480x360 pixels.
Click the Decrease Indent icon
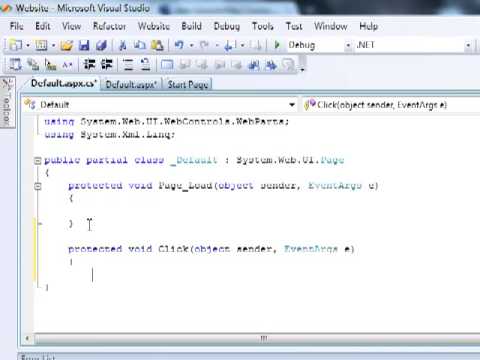89,64
